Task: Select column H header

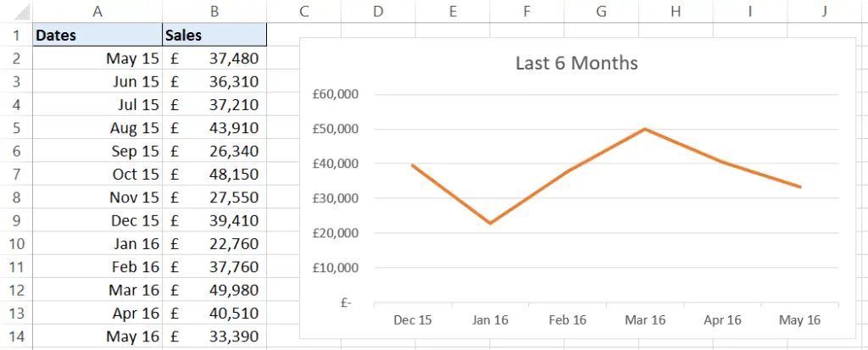Action: 676,11
